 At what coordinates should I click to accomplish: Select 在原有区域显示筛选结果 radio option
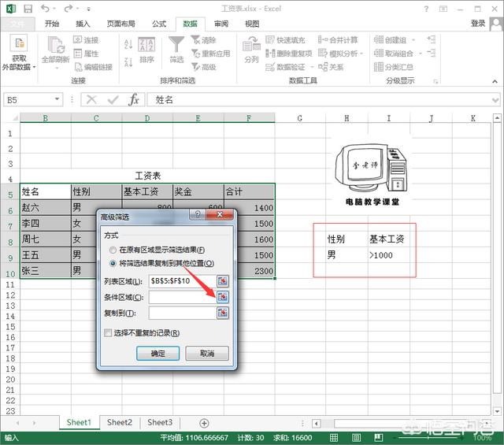click(x=113, y=250)
